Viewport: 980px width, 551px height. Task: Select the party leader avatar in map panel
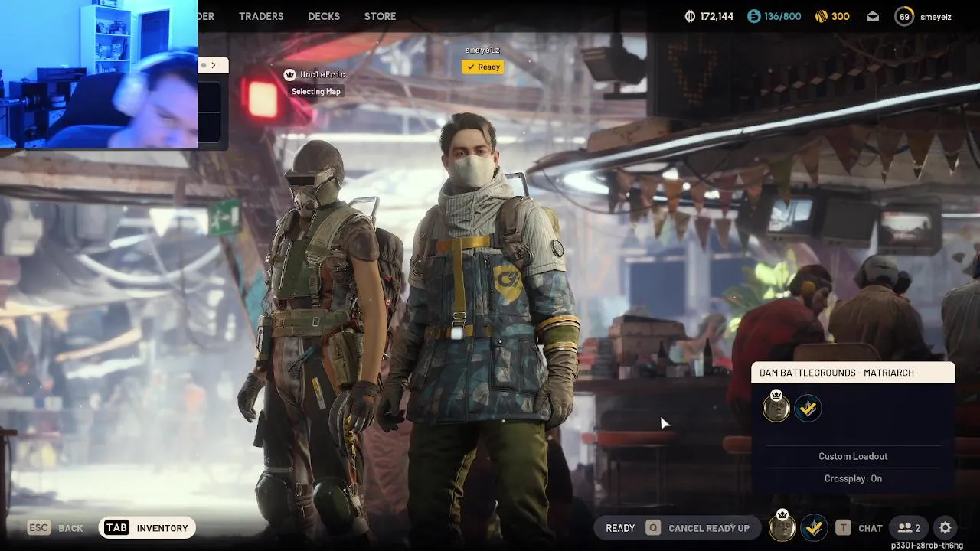(776, 408)
